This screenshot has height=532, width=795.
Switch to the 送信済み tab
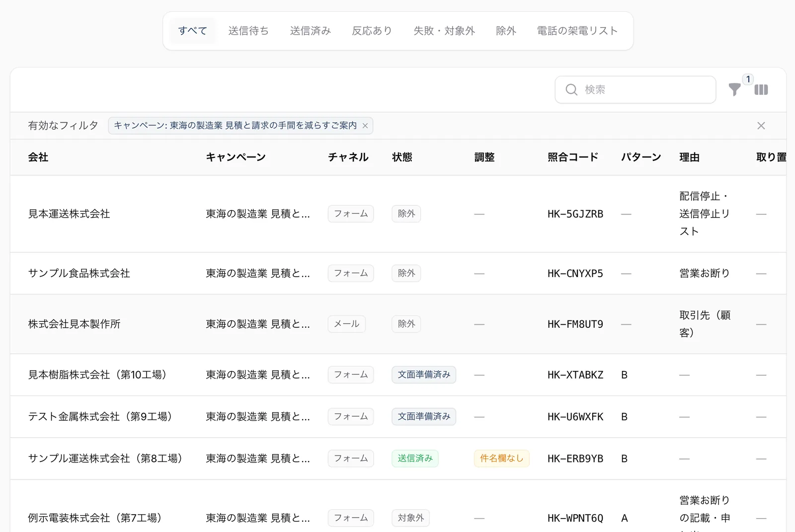311,31
